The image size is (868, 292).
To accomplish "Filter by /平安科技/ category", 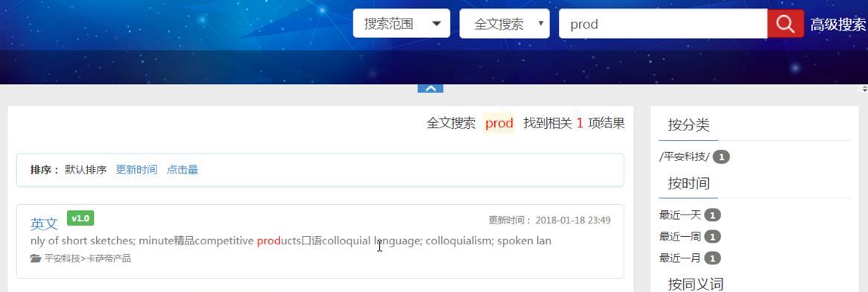I will (x=684, y=157).
